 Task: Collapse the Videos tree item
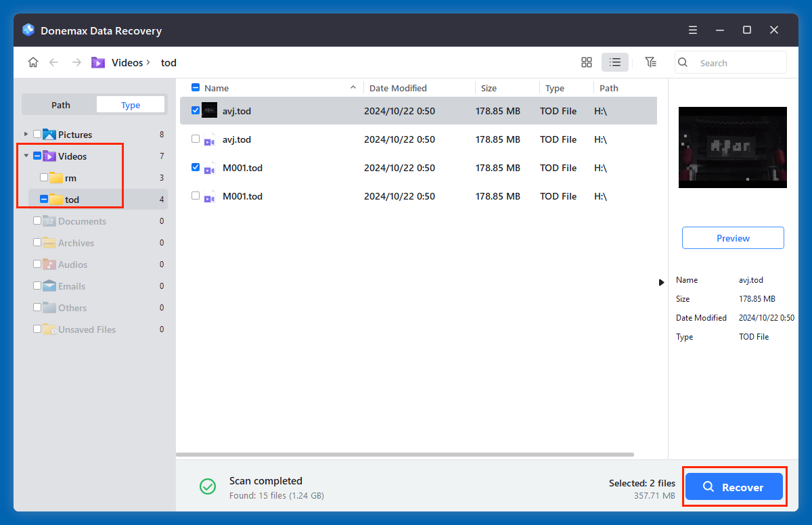[x=26, y=156]
